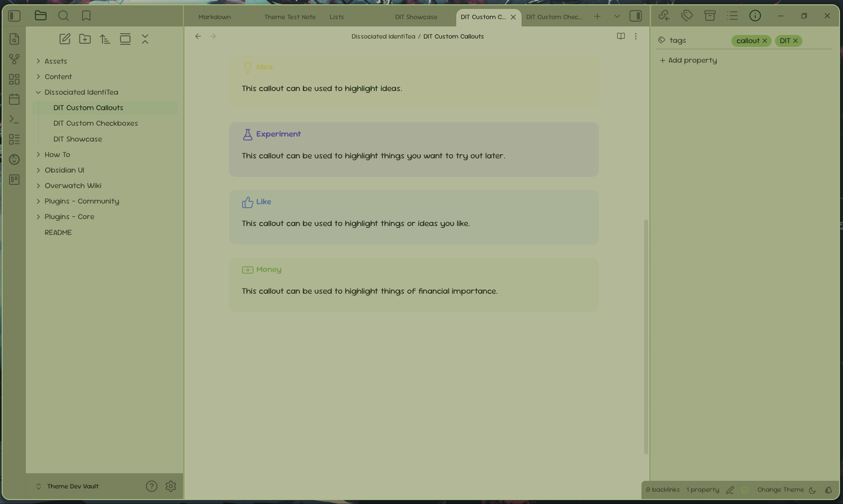Switch to the DIT Showcase tab
Image resolution: width=843 pixels, height=504 pixels.
coord(416,17)
